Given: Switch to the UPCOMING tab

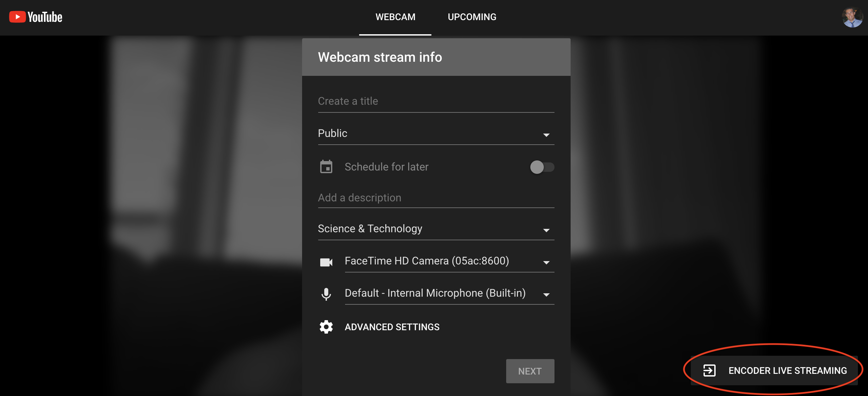Looking at the screenshot, I should 472,17.
